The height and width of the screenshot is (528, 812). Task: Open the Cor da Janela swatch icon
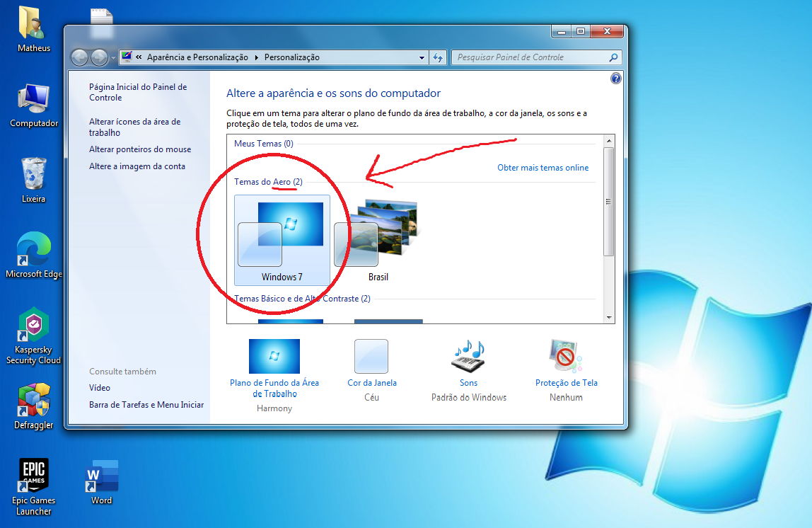371,356
